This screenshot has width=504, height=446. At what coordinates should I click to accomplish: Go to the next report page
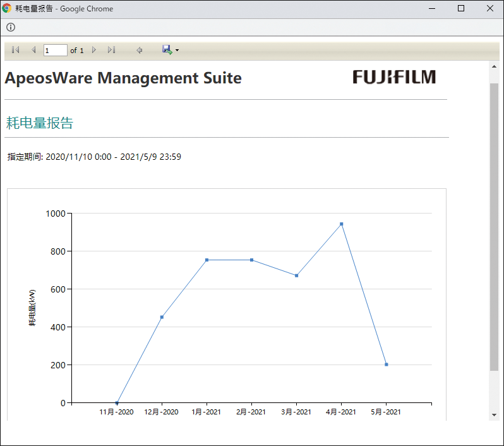coord(94,50)
